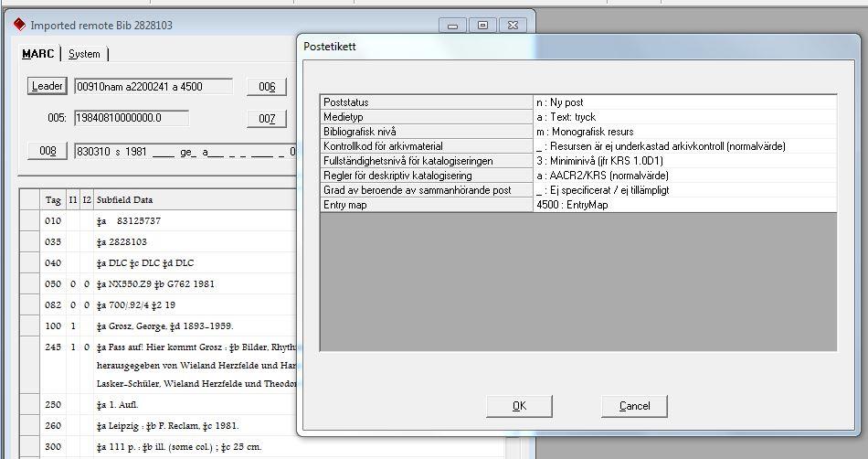The height and width of the screenshot is (459, 868).
Task: Click first indicator of tag 050
Action: coord(73,284)
